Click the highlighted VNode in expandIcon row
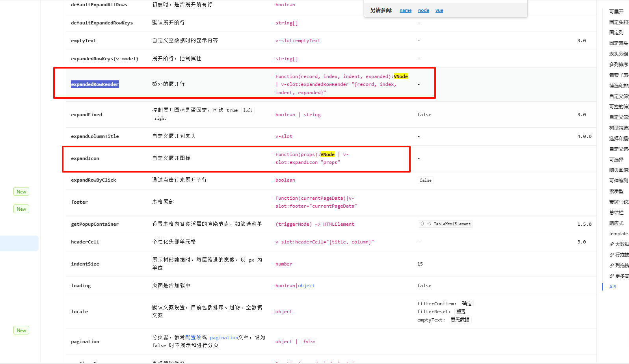The image size is (629, 364). 328,154
